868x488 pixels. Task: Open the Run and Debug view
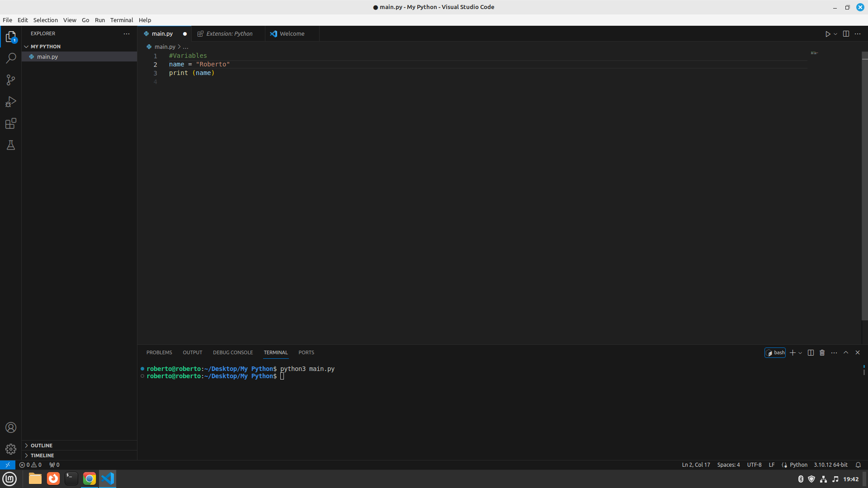click(11, 102)
